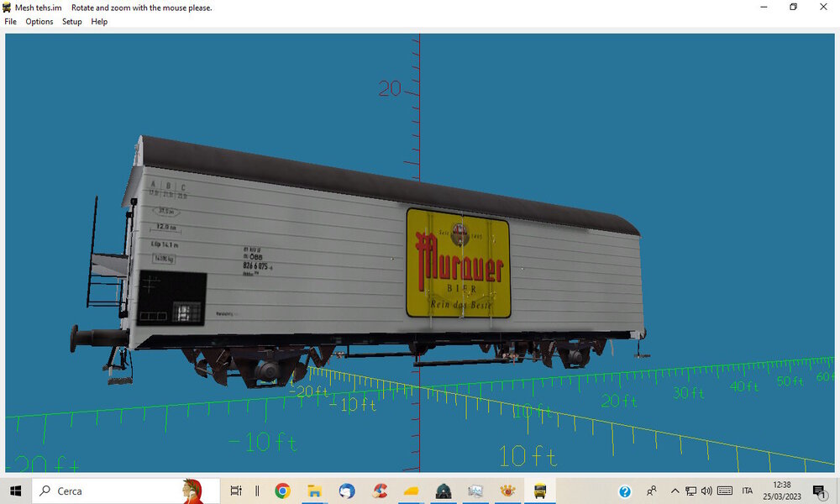Open the touch keyboard tray icon

pyautogui.click(x=725, y=491)
